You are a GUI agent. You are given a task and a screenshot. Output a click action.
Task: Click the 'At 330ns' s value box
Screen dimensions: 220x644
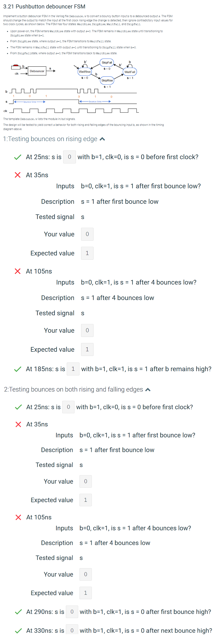[72, 631]
